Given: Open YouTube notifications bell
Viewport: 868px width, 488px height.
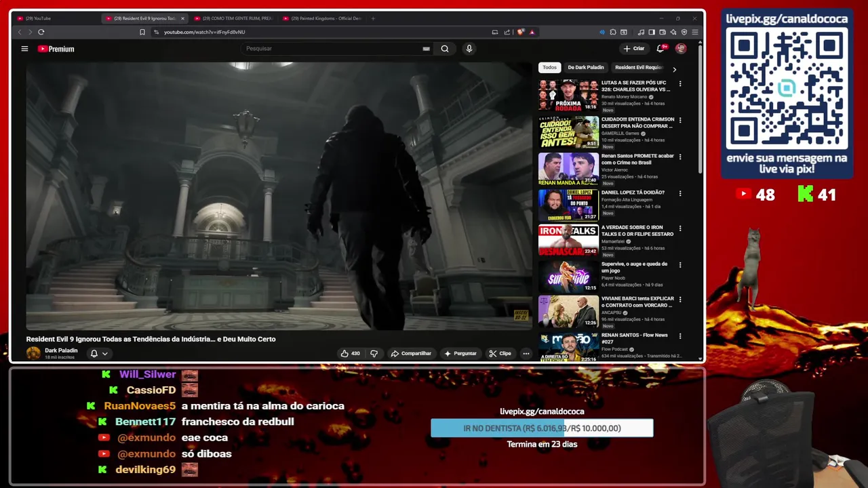Looking at the screenshot, I should [660, 48].
